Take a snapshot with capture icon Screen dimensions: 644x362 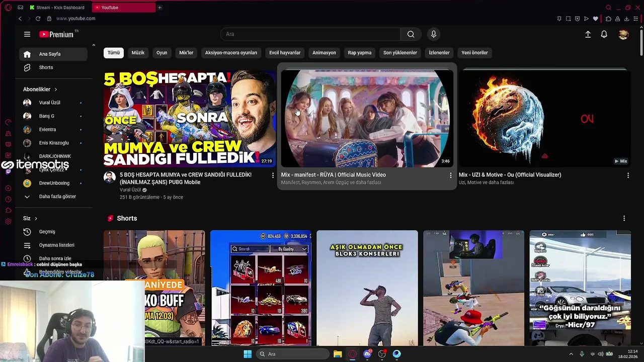568,19
